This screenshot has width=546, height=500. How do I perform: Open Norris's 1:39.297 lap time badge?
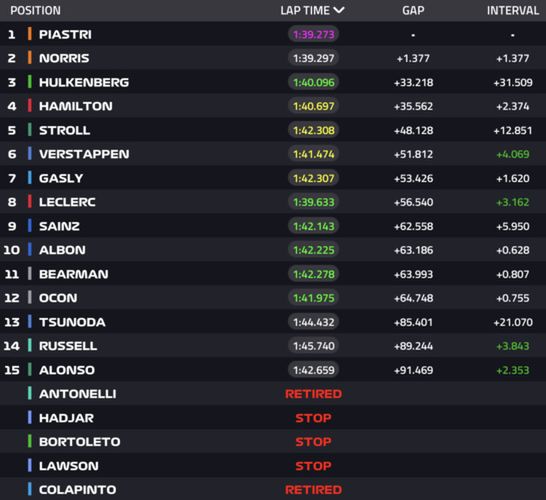coord(313,58)
